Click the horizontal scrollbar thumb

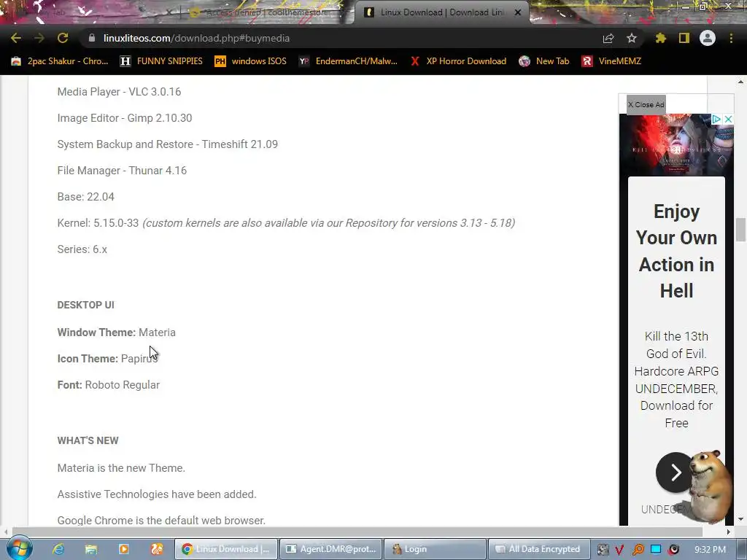pos(357,532)
